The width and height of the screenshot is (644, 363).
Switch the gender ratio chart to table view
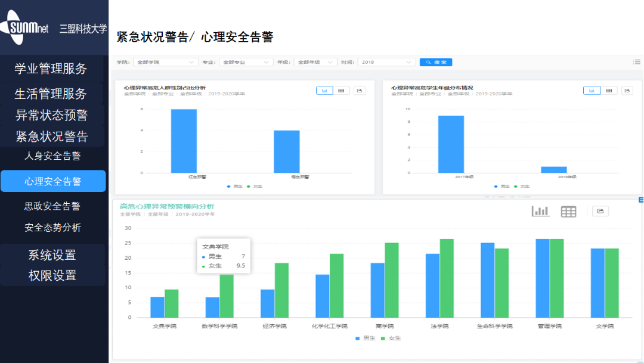(x=341, y=91)
